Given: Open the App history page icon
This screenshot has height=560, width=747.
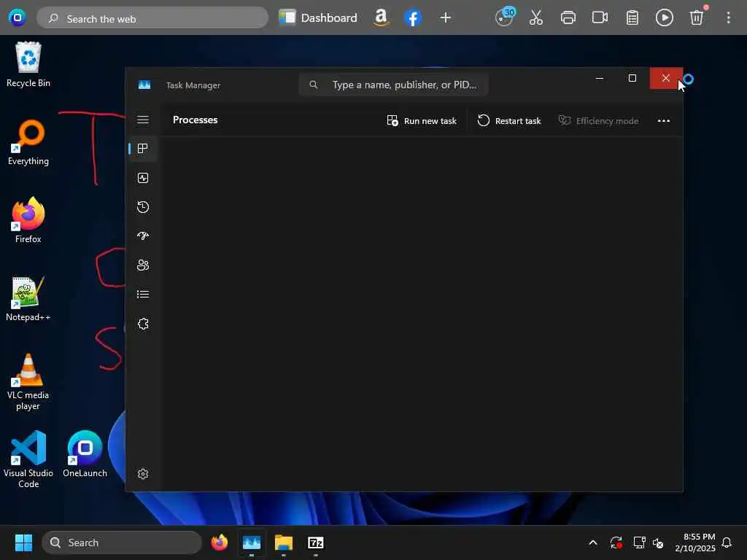Looking at the screenshot, I should 143,207.
